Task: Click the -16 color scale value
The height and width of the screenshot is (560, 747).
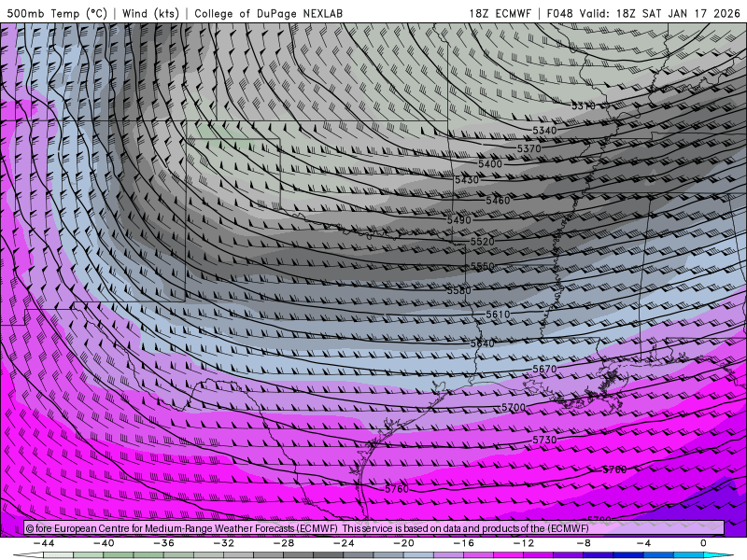Action: [464, 543]
